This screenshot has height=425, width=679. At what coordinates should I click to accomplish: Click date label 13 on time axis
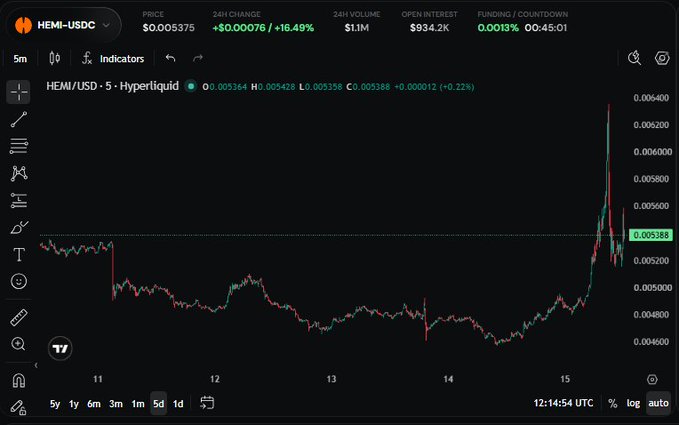coord(331,379)
